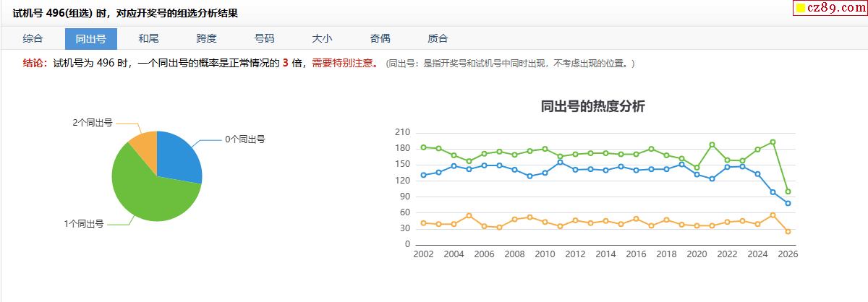Click the 0个同出号 pie label
868x302 pixels.
click(245, 139)
